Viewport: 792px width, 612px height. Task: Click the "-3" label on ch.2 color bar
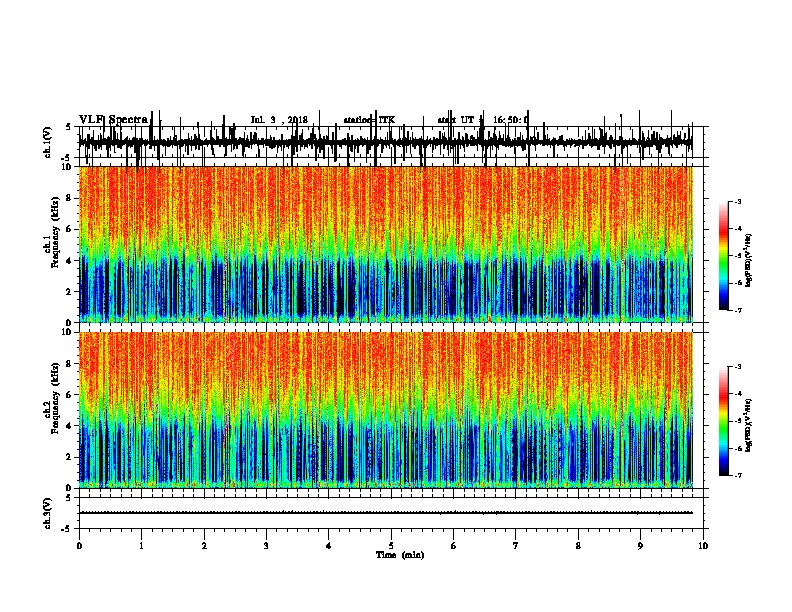[x=737, y=367]
